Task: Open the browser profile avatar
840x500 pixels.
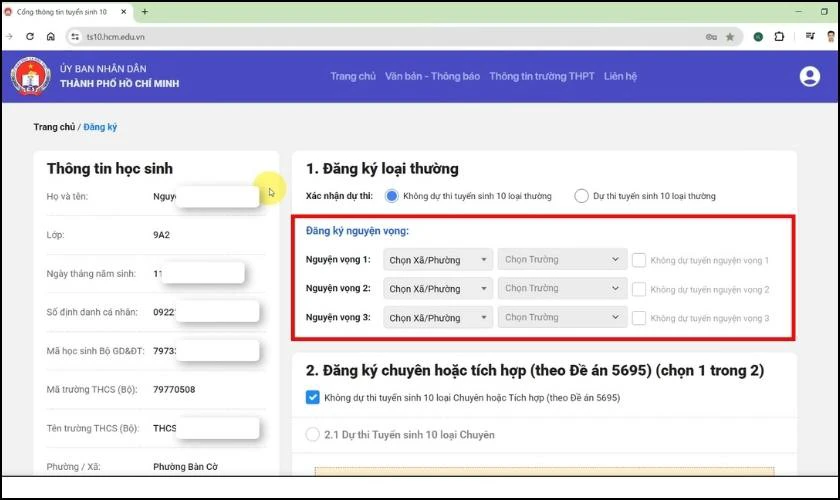Action: coord(831,36)
